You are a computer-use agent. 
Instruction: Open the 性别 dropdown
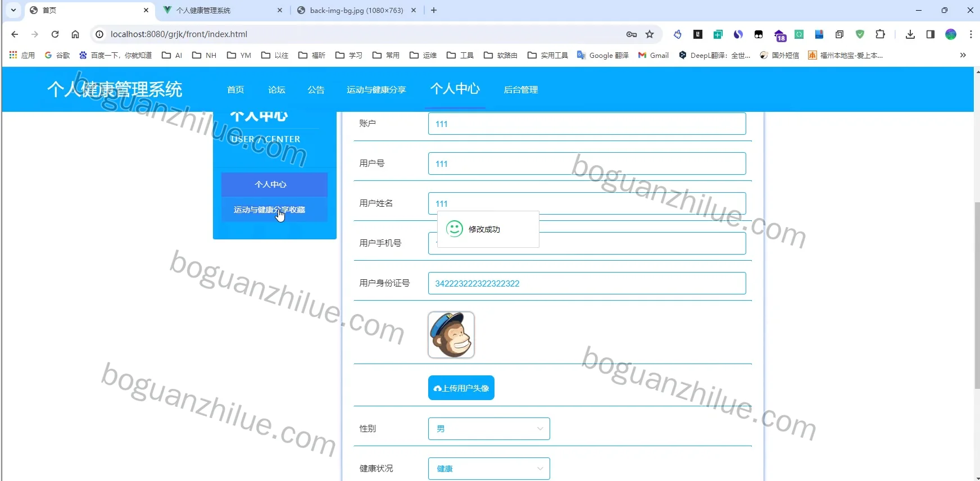tap(489, 429)
